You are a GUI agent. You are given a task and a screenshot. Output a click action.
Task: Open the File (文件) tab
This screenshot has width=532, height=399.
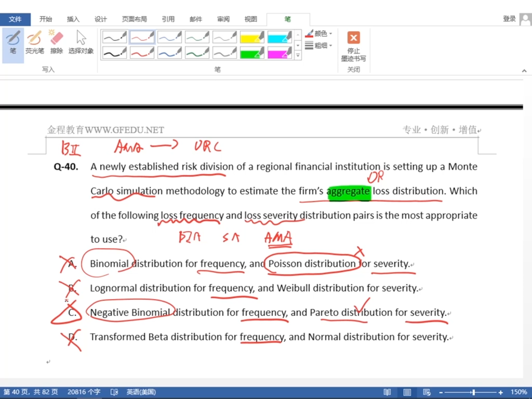(x=15, y=19)
